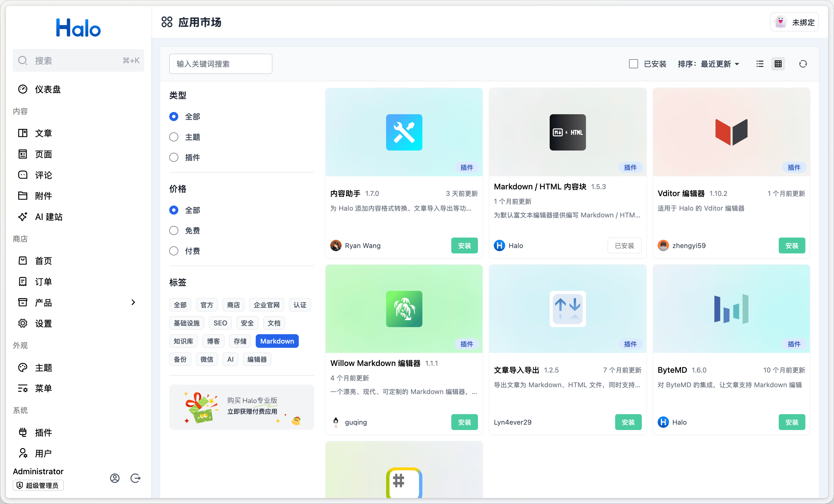Click the Willow Markdown editor app icon
The width and height of the screenshot is (834, 504).
click(404, 309)
